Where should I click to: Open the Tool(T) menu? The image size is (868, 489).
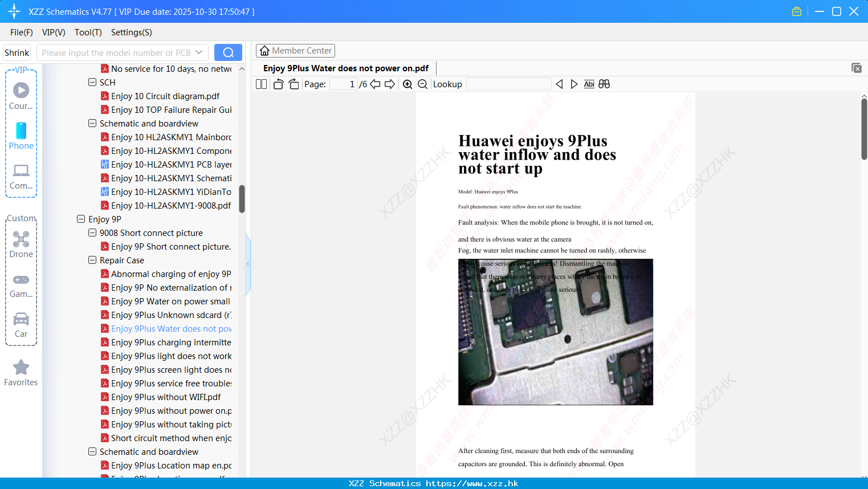click(88, 32)
